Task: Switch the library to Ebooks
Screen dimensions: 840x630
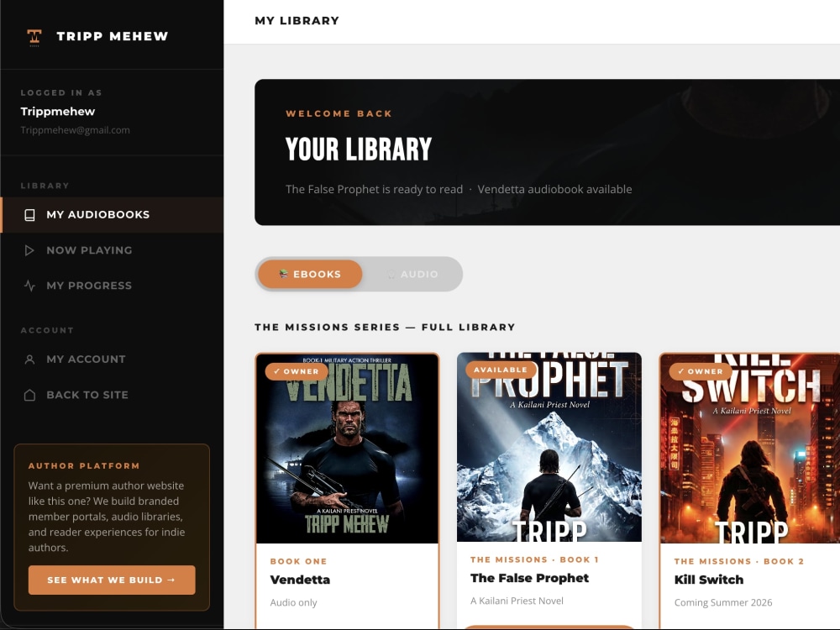Action: coord(310,274)
